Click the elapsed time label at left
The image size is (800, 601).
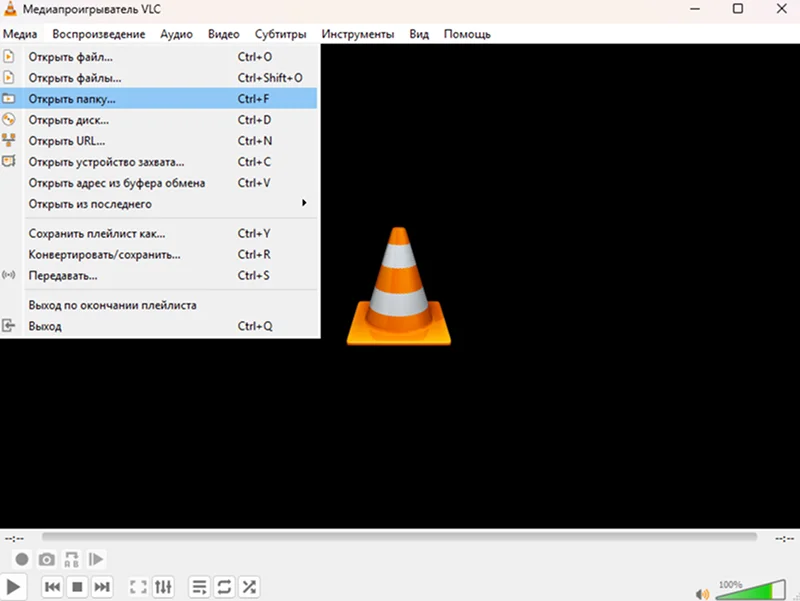(14, 538)
